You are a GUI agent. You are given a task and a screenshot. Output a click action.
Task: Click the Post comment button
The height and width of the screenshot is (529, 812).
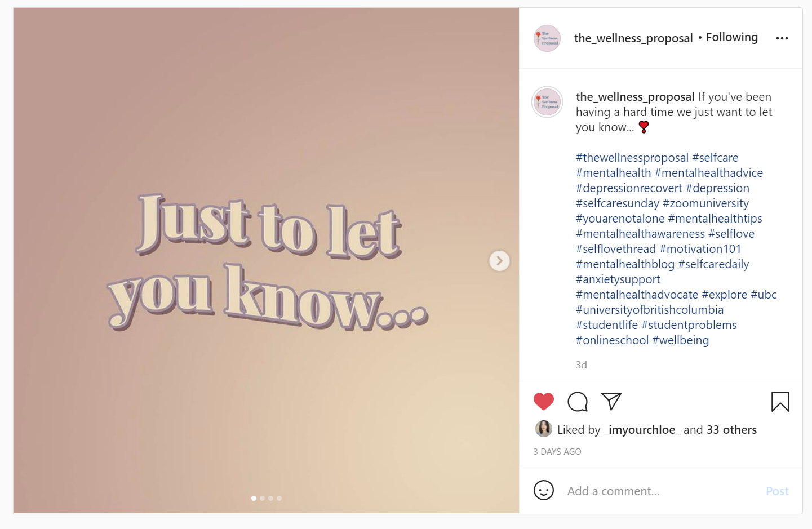point(777,491)
